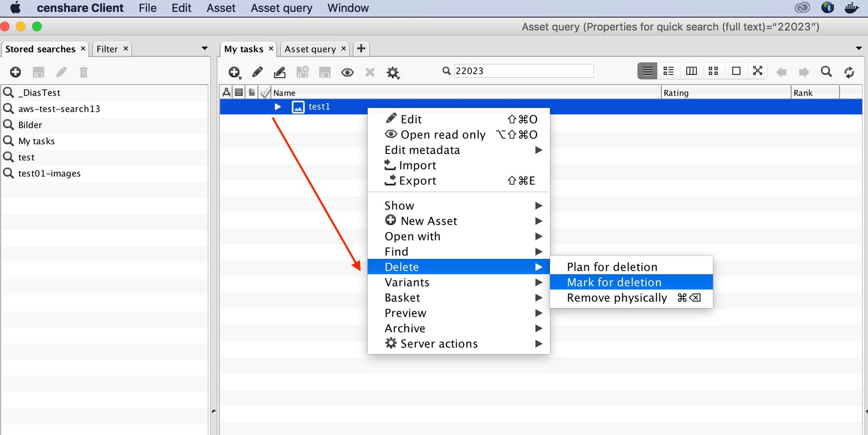The image size is (868, 435).
Task: Open the aws-test-search13 stored search
Action: click(59, 109)
